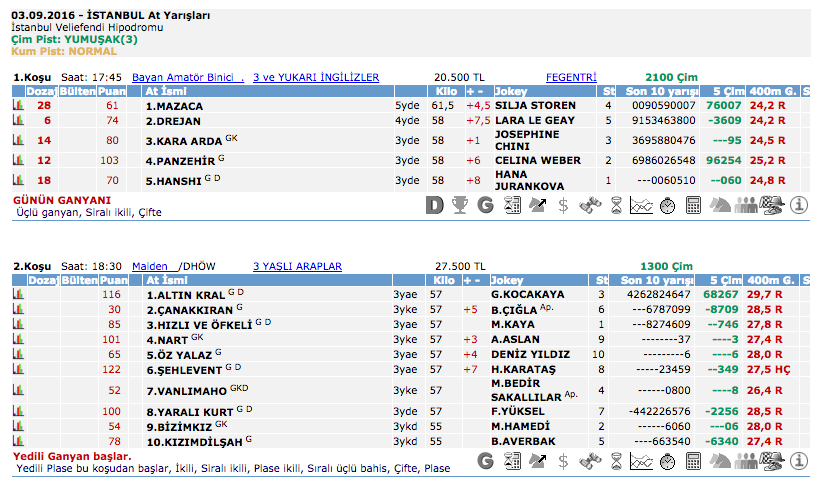The width and height of the screenshot is (832, 489).
Task: Open bar chart icon beside MAZACA
Action: (x=18, y=105)
